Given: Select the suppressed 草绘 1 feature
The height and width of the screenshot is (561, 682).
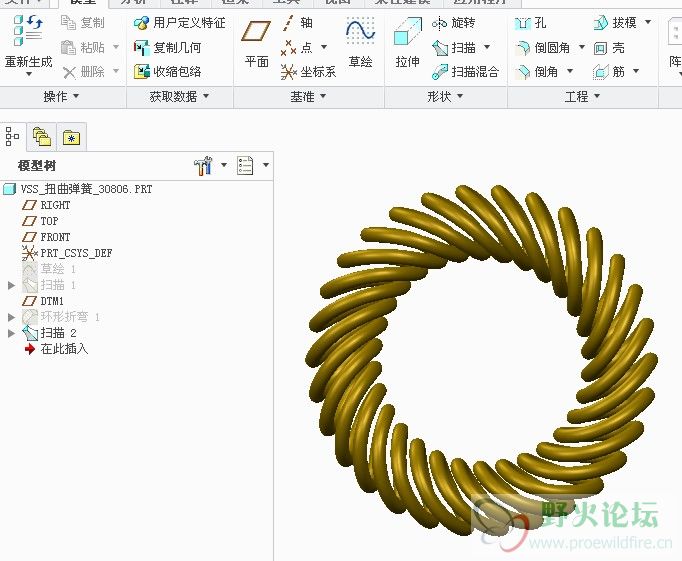Looking at the screenshot, I should pyautogui.click(x=49, y=269).
